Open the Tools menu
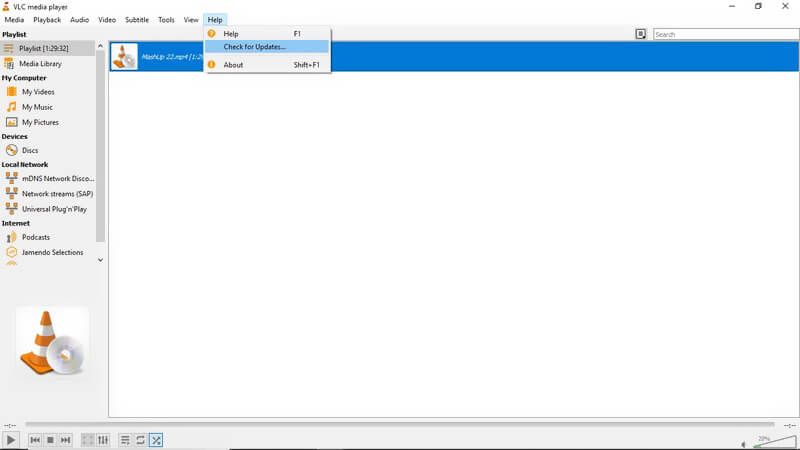This screenshot has height=450, width=800. (x=166, y=20)
